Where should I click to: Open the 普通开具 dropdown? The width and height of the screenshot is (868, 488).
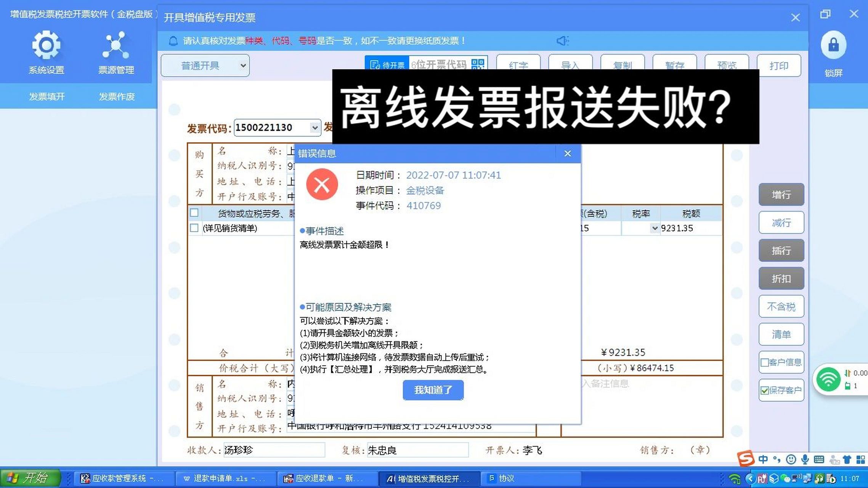tap(243, 65)
